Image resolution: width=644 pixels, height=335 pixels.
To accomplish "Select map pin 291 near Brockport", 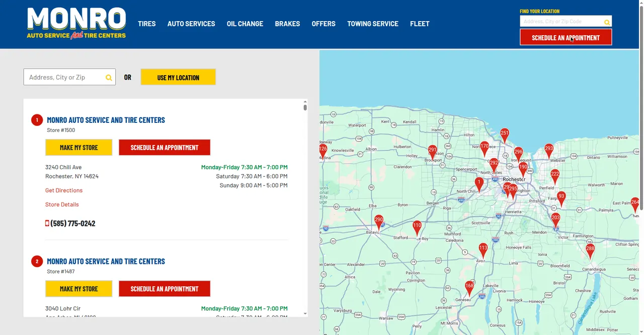I will 432,152.
